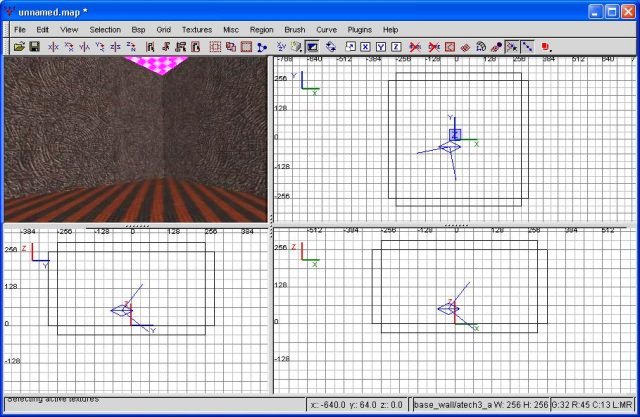Click the G:32 R:45 C:13 L:MR status entry
This screenshot has width=640, height=417.
point(592,405)
